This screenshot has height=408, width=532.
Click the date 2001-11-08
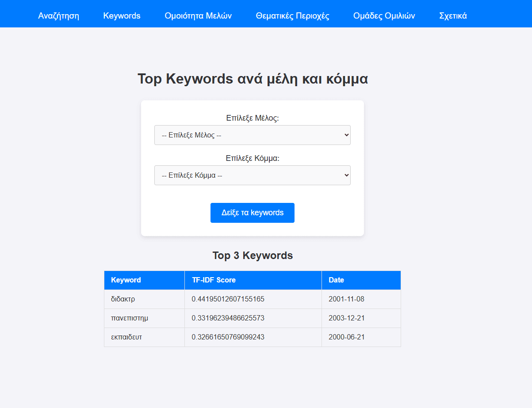pos(347,299)
